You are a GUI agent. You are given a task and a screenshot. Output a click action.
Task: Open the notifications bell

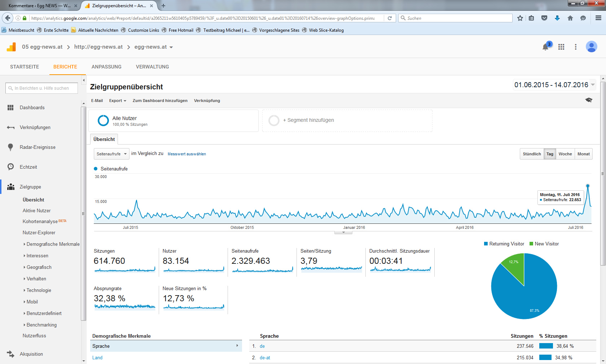point(545,47)
